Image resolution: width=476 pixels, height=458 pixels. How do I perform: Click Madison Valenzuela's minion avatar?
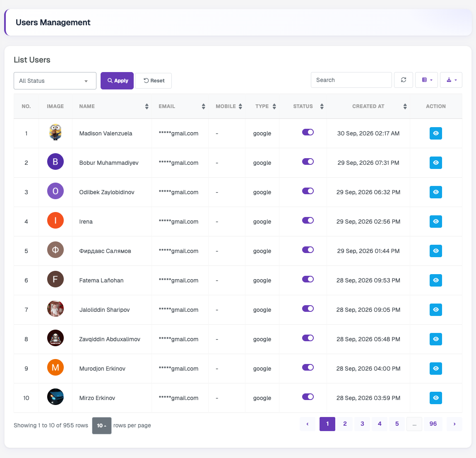[55, 132]
